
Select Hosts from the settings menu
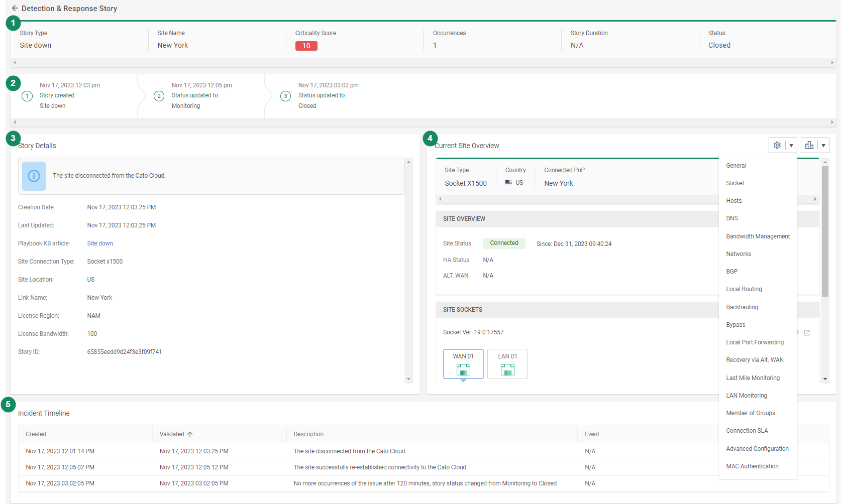pyautogui.click(x=733, y=201)
